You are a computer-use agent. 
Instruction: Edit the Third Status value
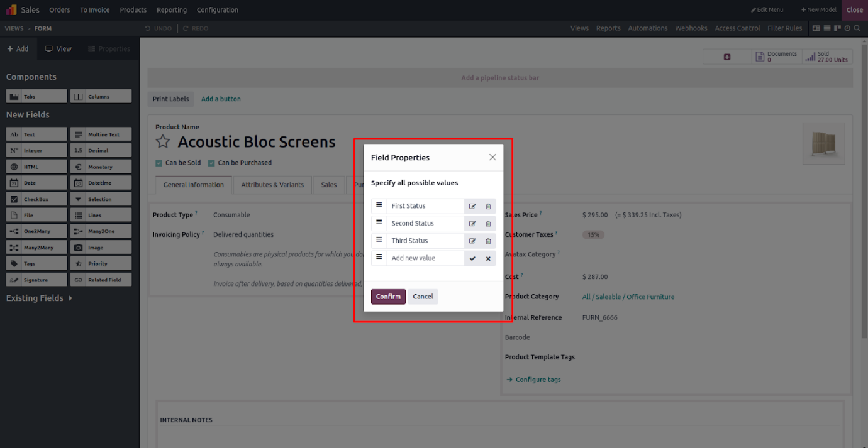472,241
